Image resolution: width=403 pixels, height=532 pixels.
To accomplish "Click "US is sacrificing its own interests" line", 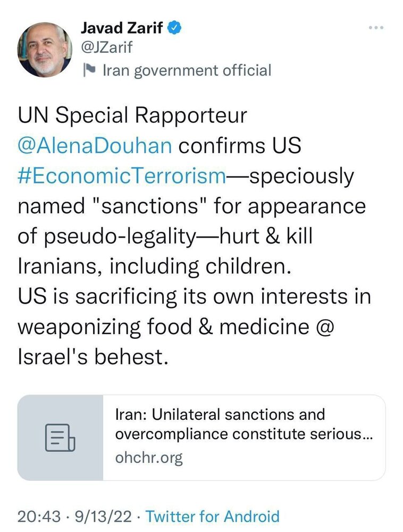I will pos(194,297).
